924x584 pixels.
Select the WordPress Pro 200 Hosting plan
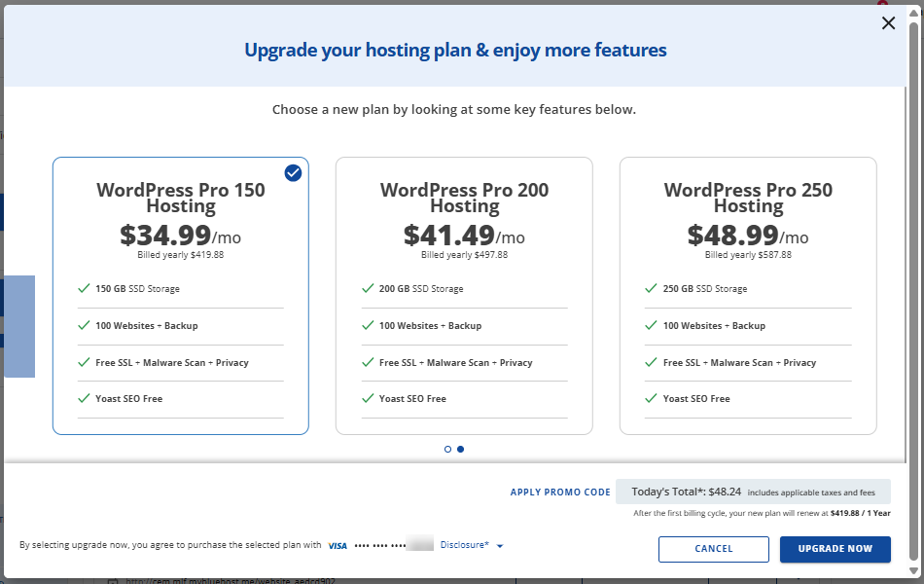pos(464,237)
